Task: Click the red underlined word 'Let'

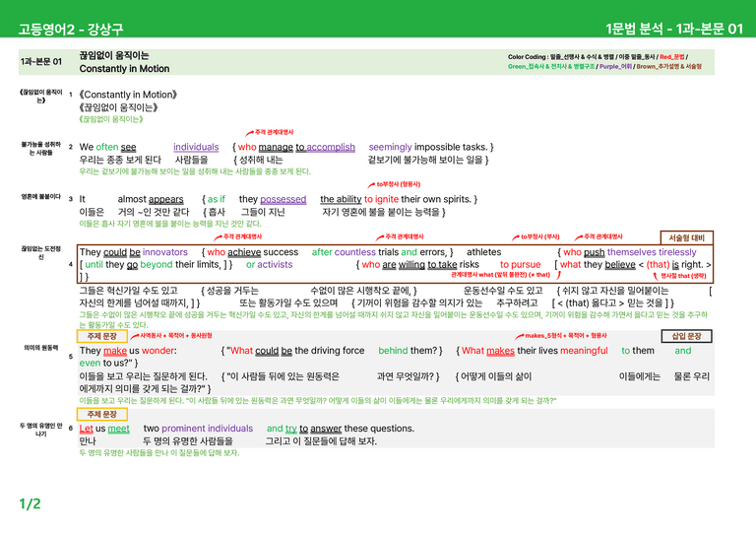Action: pyautogui.click(x=87, y=429)
